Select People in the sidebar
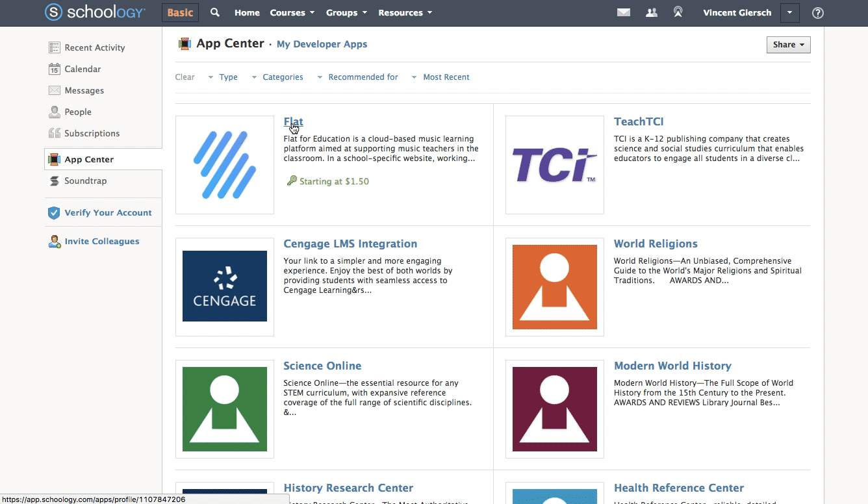Screen dimensions: 868x504 pos(78,112)
